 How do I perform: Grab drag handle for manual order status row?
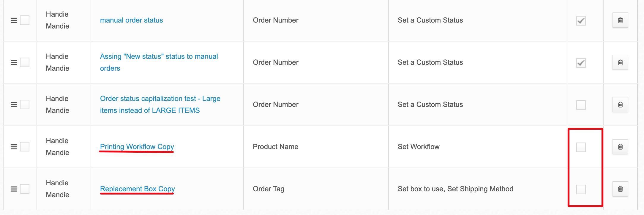coord(14,20)
